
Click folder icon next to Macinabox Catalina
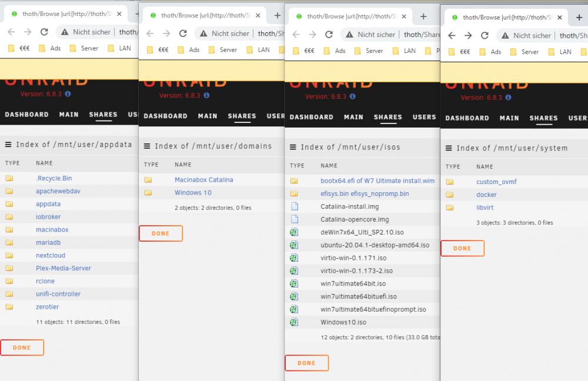pos(148,180)
